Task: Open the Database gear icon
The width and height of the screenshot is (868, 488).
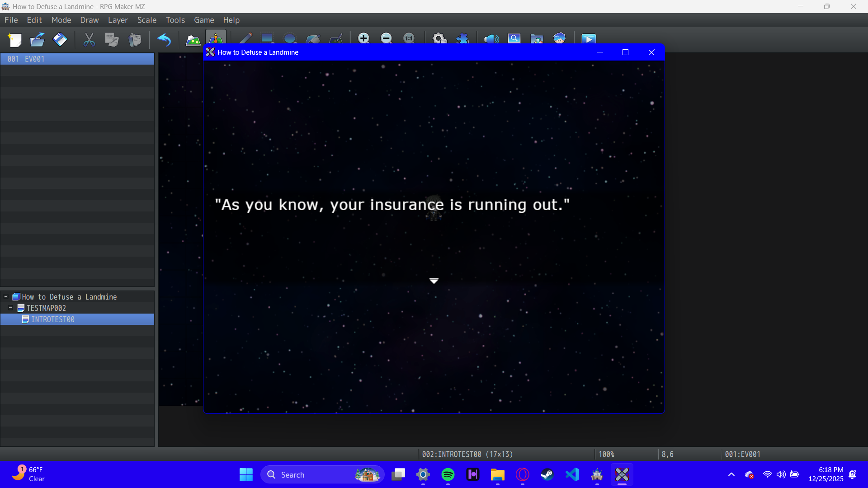Action: tap(439, 38)
